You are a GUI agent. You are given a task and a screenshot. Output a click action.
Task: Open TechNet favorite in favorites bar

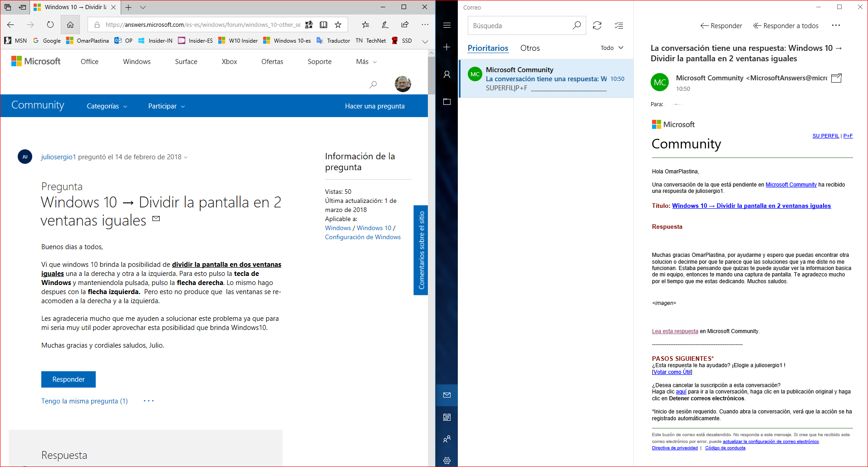371,40
